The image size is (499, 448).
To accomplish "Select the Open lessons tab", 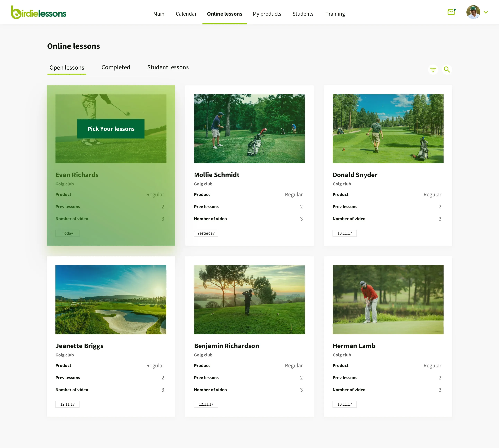I will coord(67,68).
